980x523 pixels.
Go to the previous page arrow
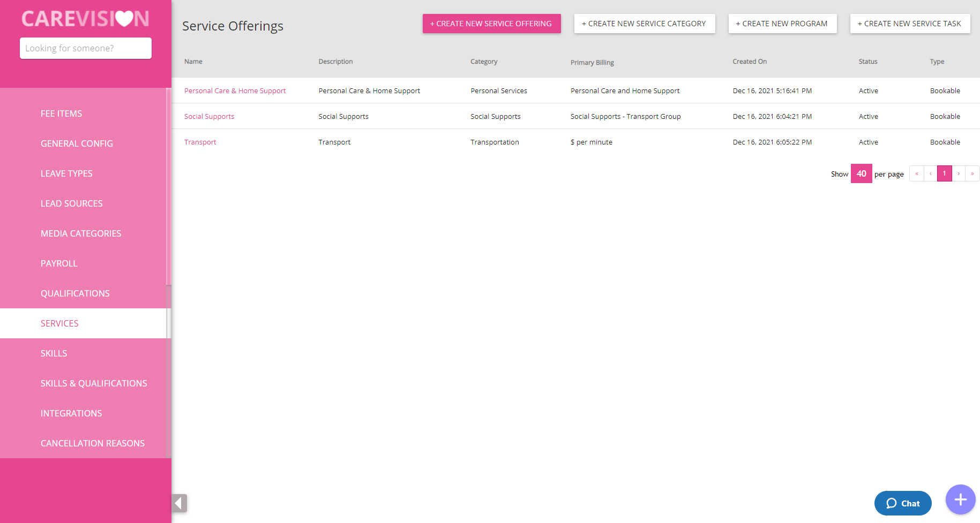(930, 173)
